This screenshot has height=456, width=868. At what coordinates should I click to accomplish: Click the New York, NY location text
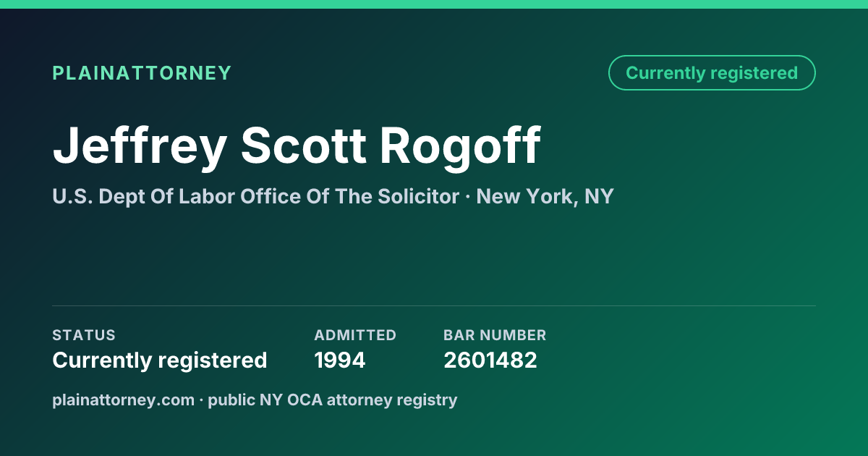click(x=545, y=196)
